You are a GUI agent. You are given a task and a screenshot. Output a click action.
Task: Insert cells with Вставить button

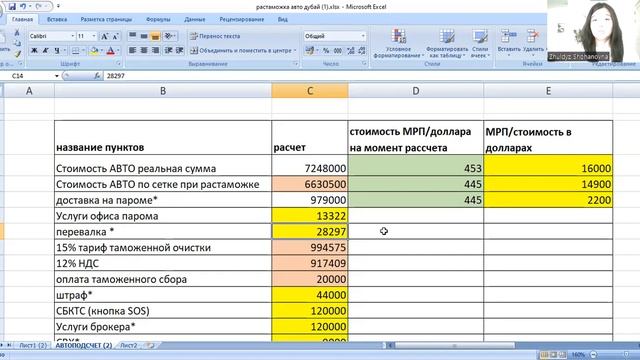(509, 42)
